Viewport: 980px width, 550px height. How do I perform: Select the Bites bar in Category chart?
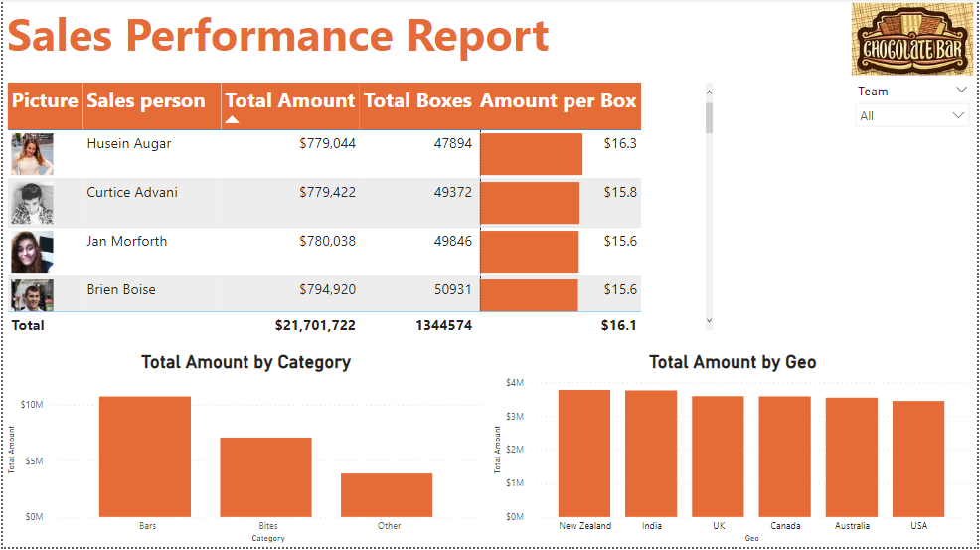click(x=265, y=476)
